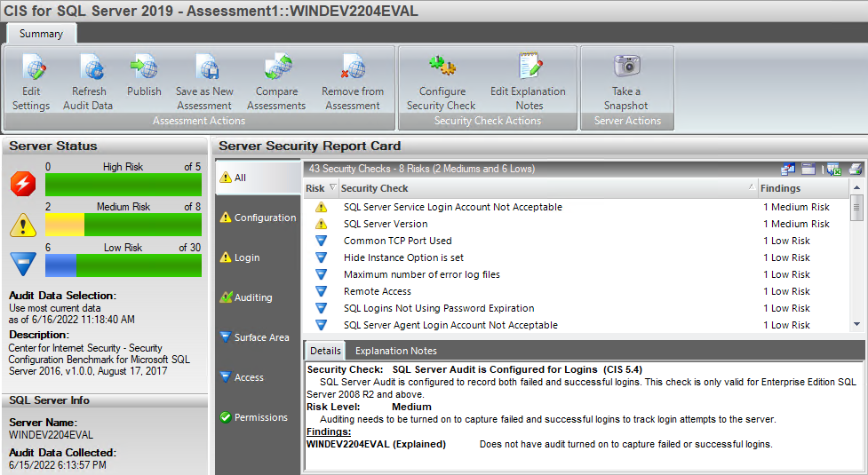Open Compare Assessments
Viewport: 868px width, 475px height.
[276, 67]
